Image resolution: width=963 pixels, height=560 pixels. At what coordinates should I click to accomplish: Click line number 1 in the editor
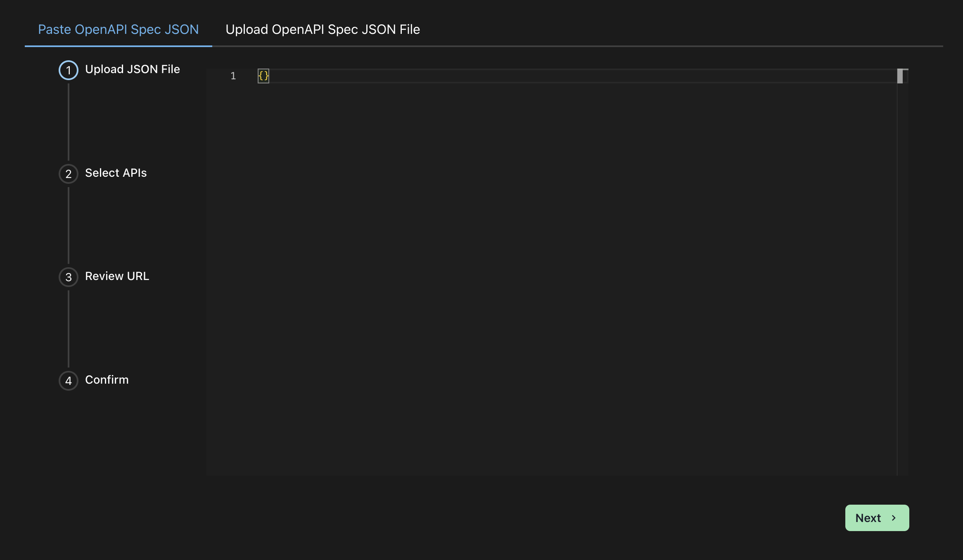click(x=233, y=76)
